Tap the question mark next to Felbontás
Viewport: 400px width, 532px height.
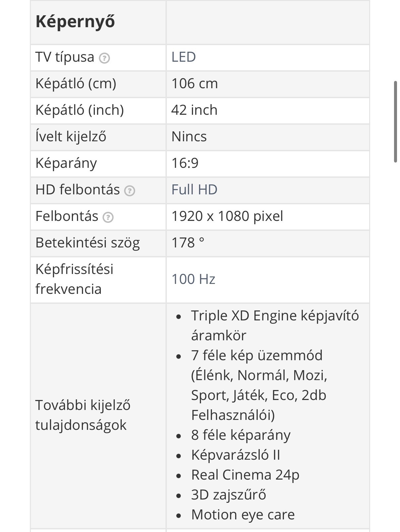click(108, 217)
